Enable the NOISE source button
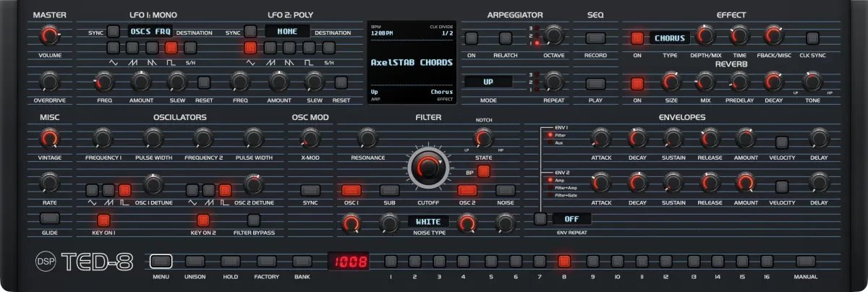This screenshot has height=292, width=868. 506,190
